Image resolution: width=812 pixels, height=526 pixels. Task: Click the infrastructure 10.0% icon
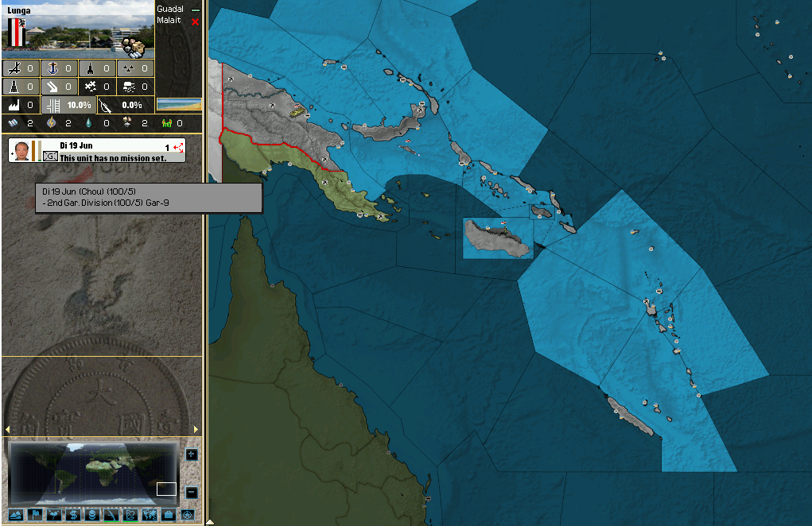click(x=53, y=105)
